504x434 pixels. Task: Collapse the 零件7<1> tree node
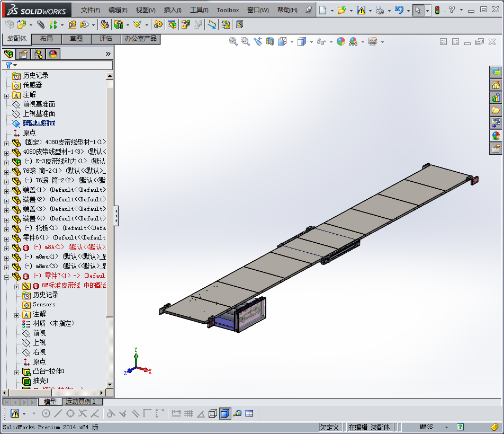(x=6, y=277)
